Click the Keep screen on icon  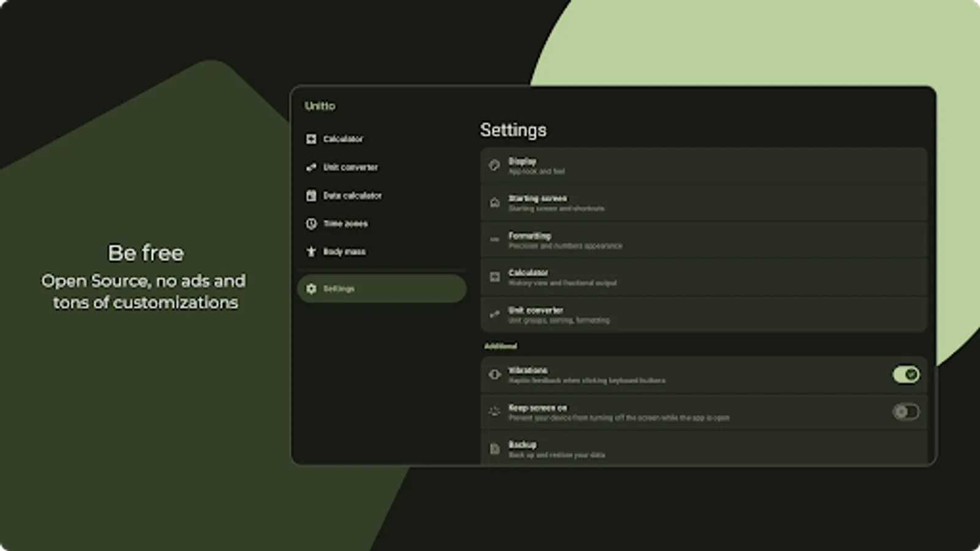point(495,412)
